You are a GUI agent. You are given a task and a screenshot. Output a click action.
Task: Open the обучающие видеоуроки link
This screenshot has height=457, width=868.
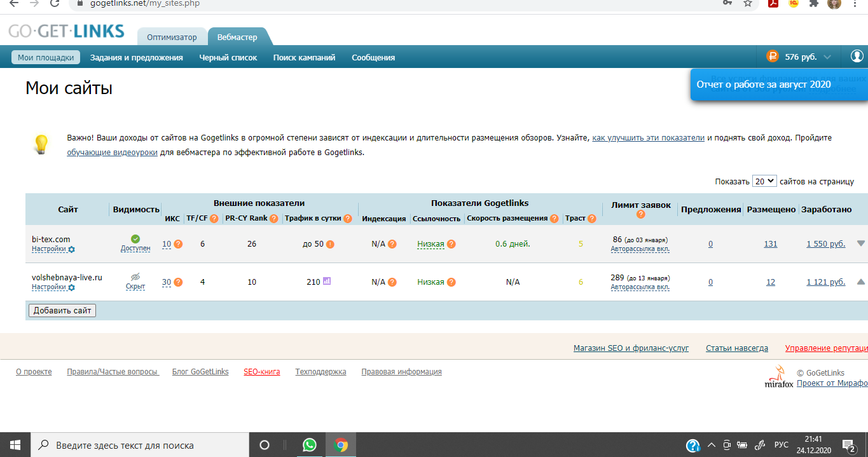(113, 153)
